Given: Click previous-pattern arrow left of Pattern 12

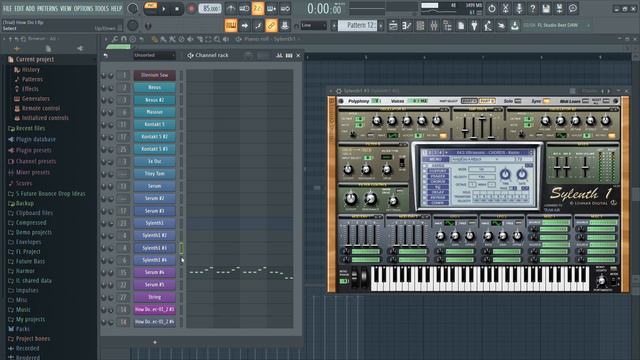Looking at the screenshot, I should pos(334,26).
